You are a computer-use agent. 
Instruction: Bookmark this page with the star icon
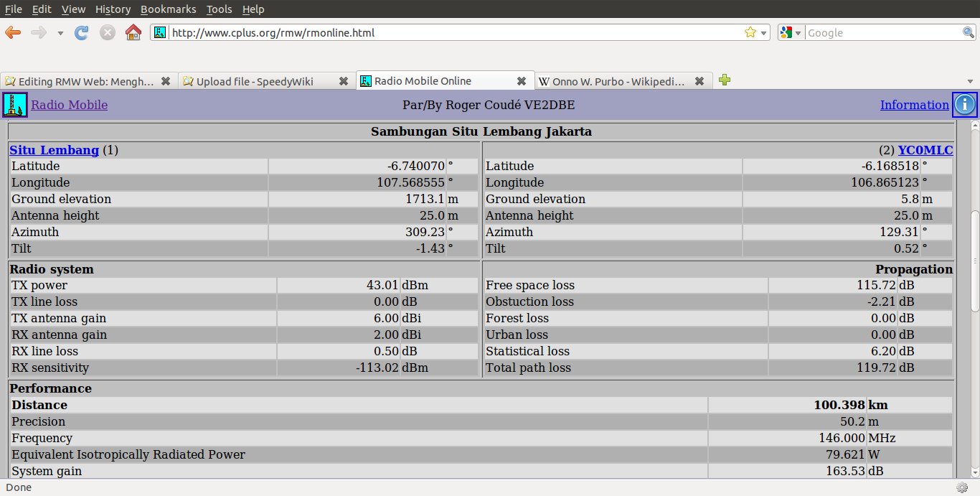[750, 32]
